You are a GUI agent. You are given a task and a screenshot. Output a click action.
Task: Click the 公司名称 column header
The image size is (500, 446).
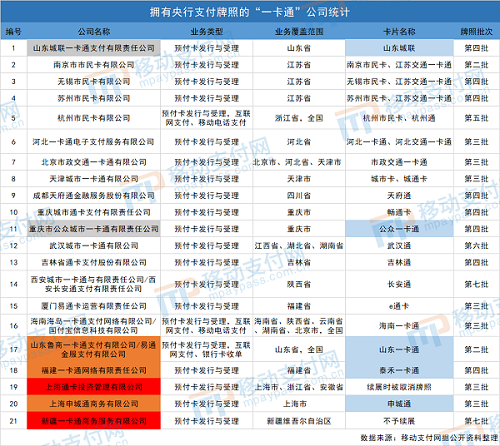click(x=94, y=32)
